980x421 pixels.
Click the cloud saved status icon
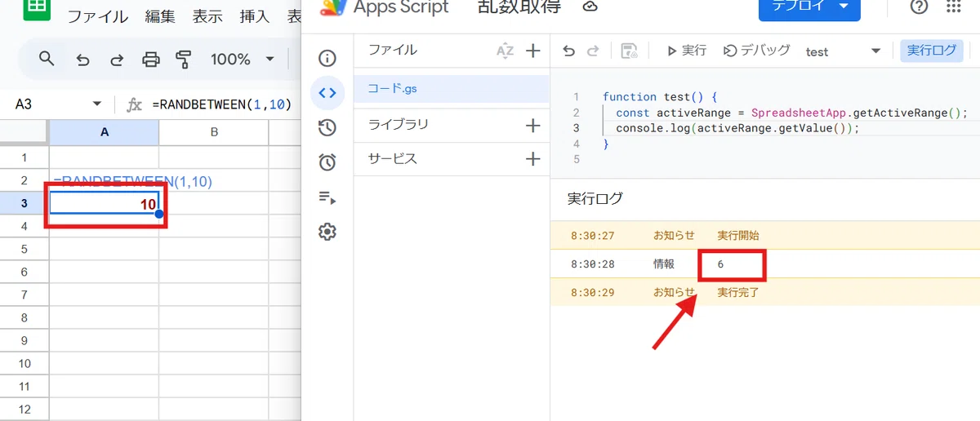tap(590, 7)
